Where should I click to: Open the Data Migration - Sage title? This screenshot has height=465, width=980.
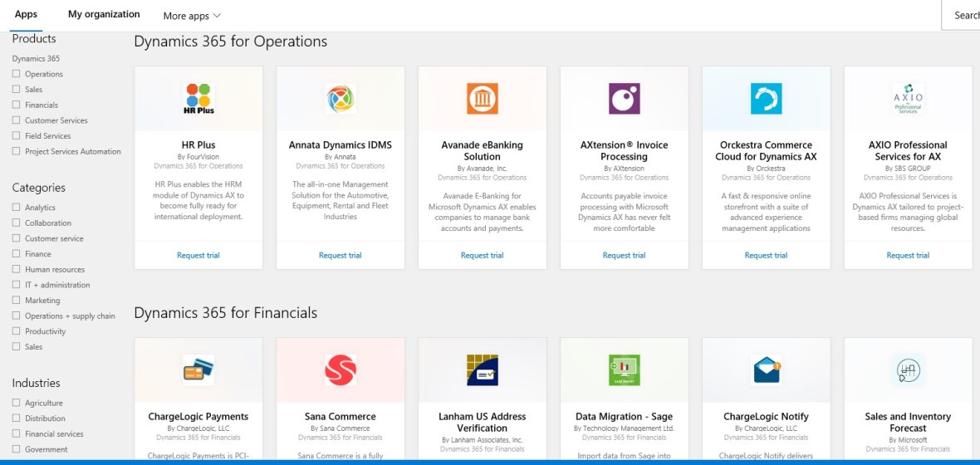coord(624,417)
